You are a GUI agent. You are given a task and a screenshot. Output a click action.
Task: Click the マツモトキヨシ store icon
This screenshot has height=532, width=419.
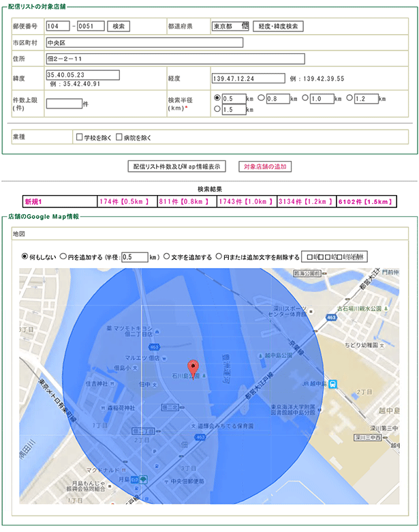[157, 331]
